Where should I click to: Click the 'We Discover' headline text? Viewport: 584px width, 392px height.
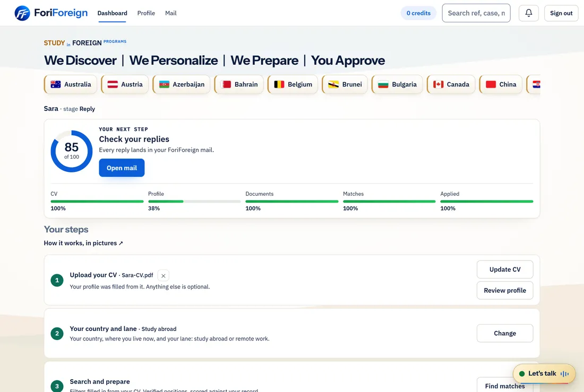point(80,60)
